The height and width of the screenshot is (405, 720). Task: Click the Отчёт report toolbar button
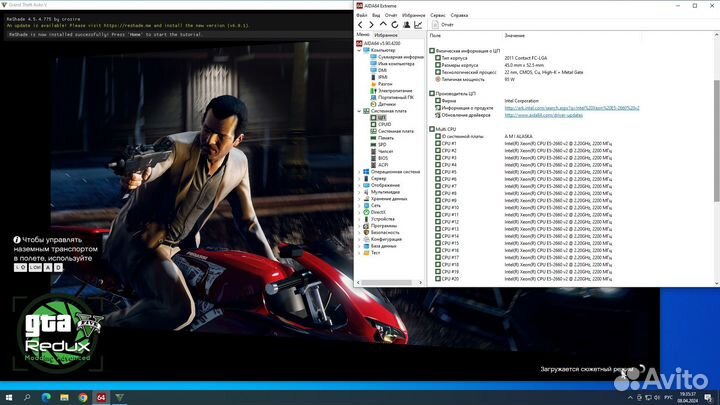(443, 25)
